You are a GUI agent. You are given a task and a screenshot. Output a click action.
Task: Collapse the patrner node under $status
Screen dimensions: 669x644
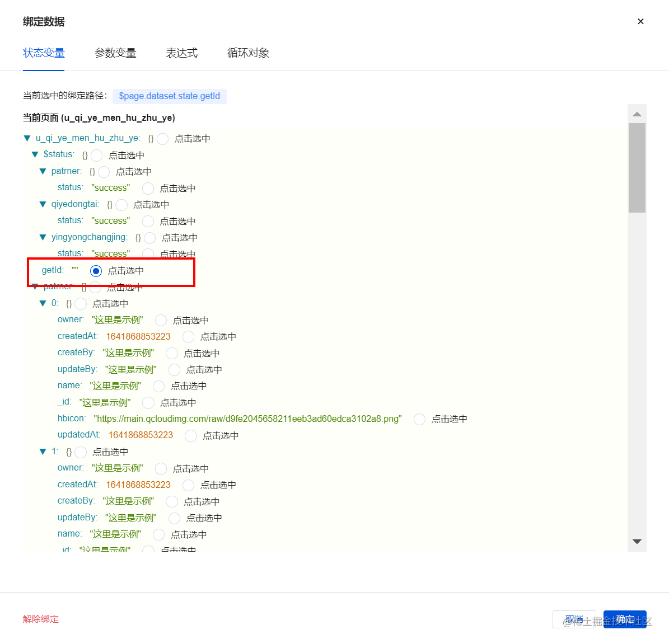point(43,171)
